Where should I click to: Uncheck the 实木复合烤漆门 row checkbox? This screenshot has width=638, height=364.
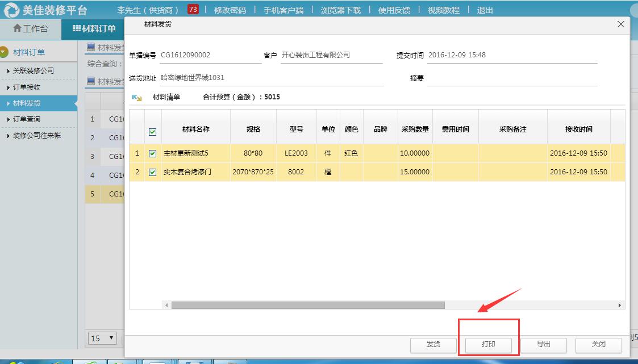tap(152, 172)
